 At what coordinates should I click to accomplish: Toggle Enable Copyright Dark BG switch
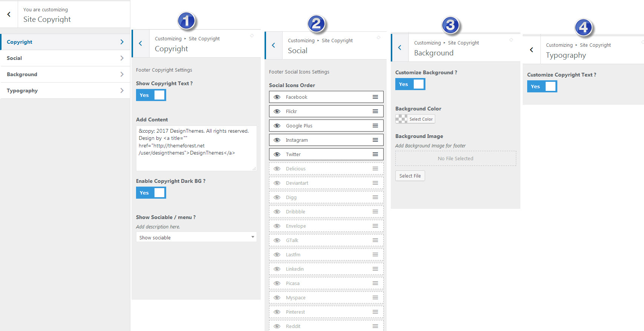pyautogui.click(x=151, y=193)
